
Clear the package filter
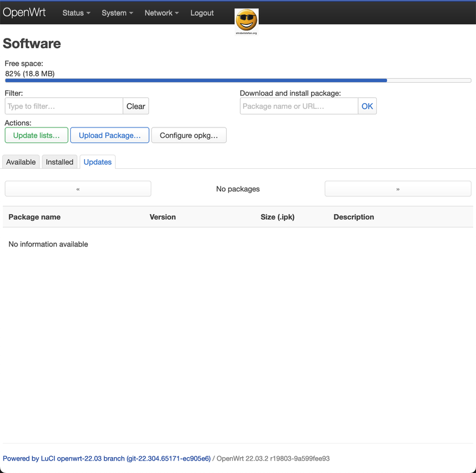tap(135, 106)
